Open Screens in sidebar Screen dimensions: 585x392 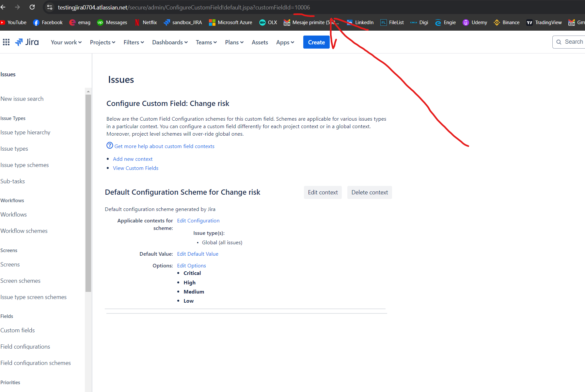pyautogui.click(x=10, y=264)
